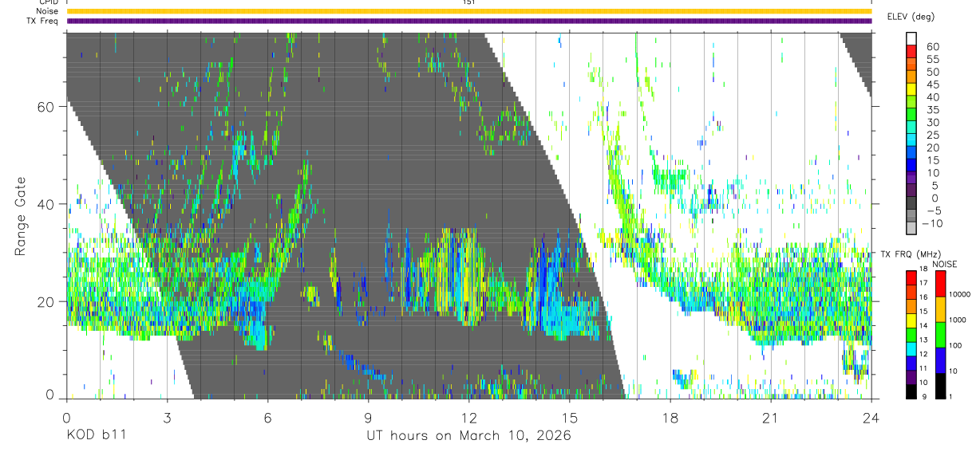The height and width of the screenshot is (452, 980).
Task: Click the 'Noise' label at top left
Action: (47, 11)
